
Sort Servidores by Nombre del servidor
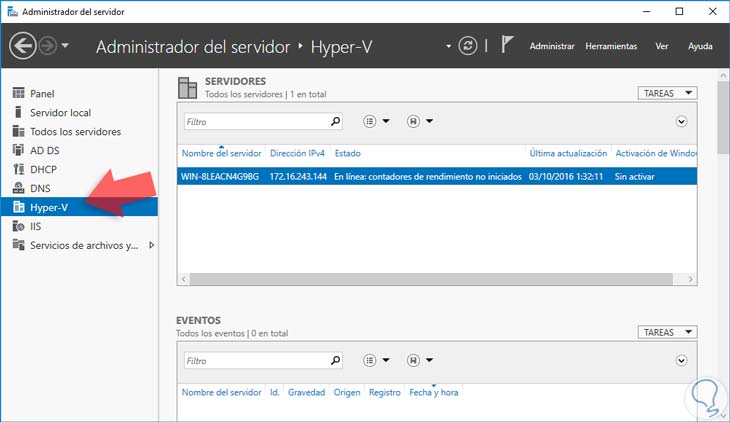click(222, 153)
